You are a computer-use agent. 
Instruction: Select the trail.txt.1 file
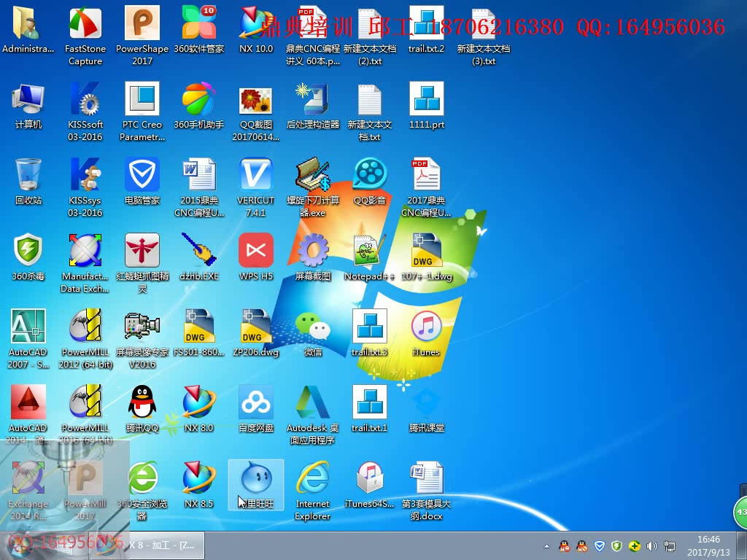(370, 408)
